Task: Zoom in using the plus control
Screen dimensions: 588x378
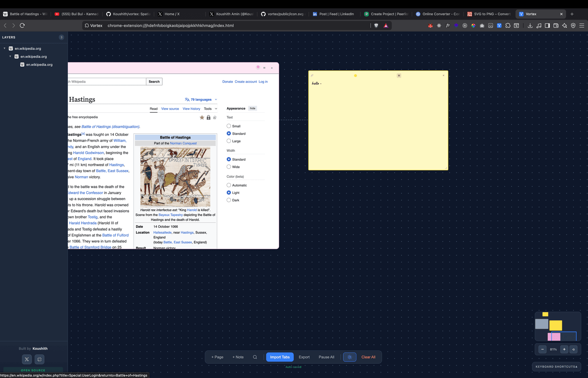Action: (564, 349)
